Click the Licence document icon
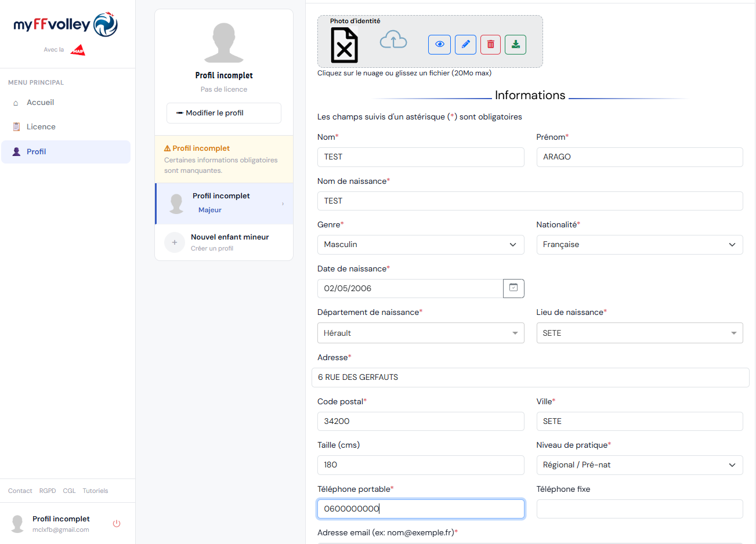 click(16, 126)
